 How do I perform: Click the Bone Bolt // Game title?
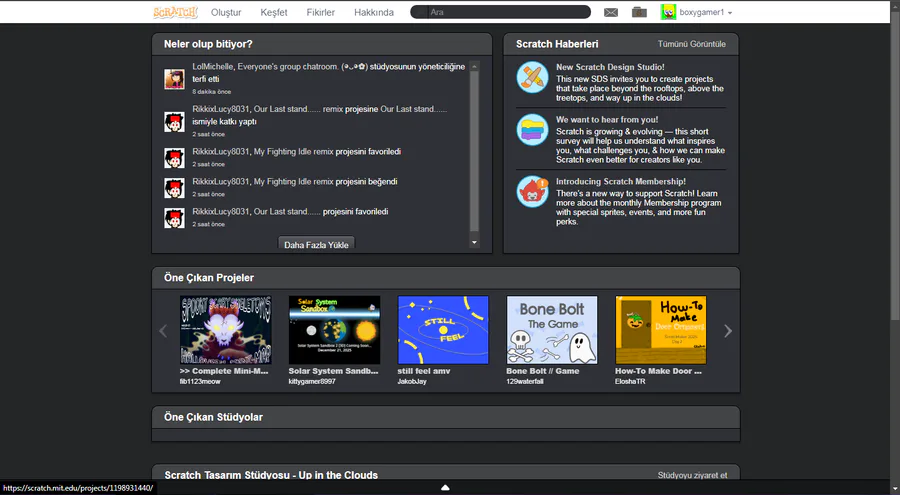click(x=542, y=371)
